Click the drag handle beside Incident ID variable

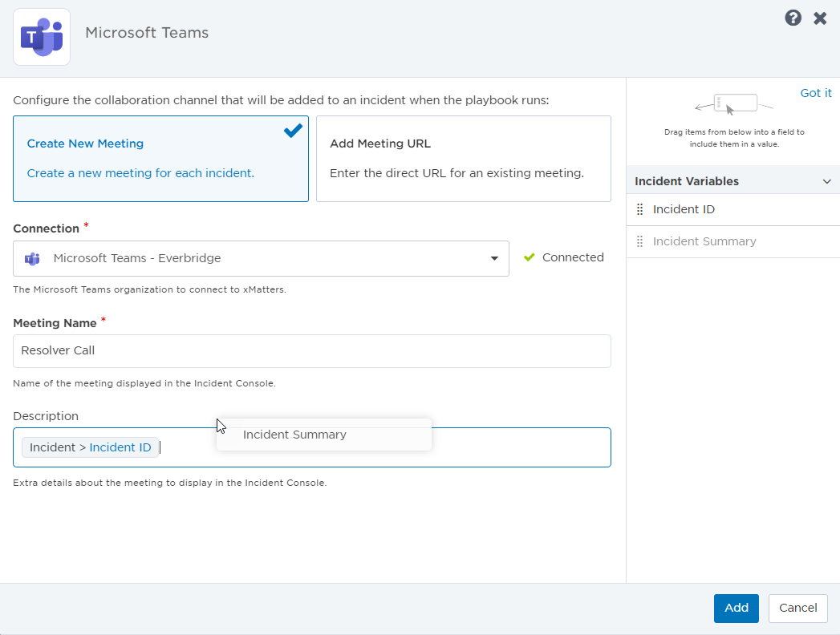point(639,209)
